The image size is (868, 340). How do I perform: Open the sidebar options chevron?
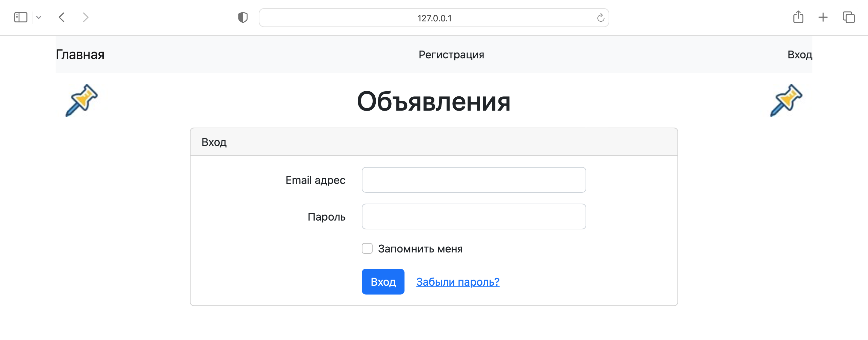[39, 17]
